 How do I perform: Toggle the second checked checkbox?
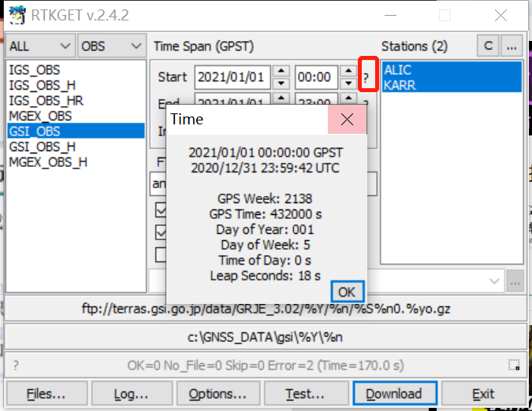click(161, 232)
